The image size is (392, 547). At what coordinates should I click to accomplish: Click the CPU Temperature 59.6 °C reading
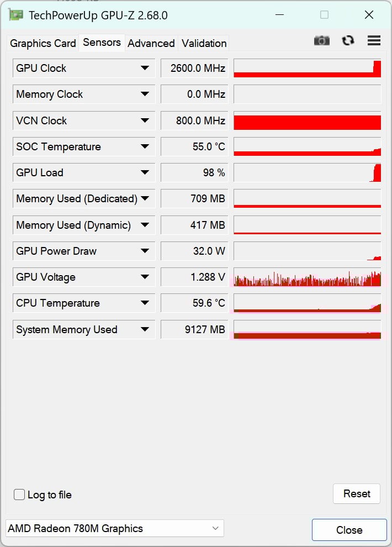click(x=194, y=303)
